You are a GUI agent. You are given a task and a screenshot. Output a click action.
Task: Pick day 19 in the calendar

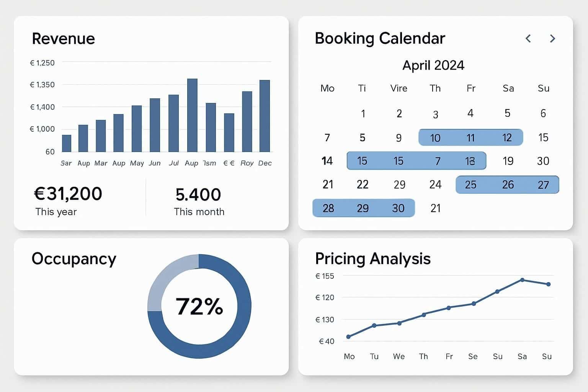coord(508,161)
